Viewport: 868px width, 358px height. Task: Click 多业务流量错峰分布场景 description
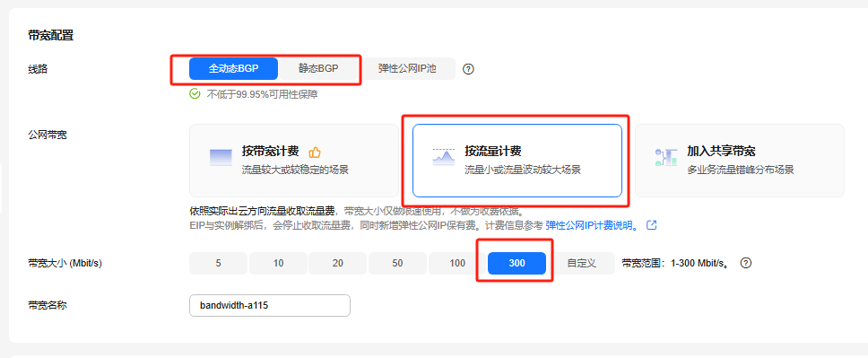coord(741,170)
